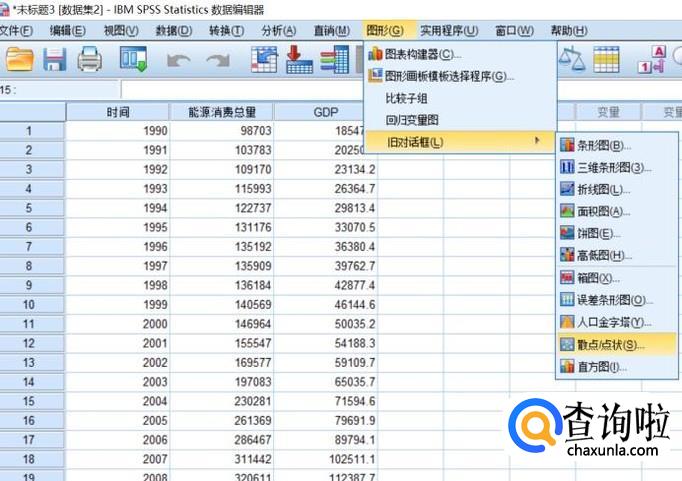The width and height of the screenshot is (682, 481).
Task: Click the Save floppy disk icon
Action: [55, 60]
